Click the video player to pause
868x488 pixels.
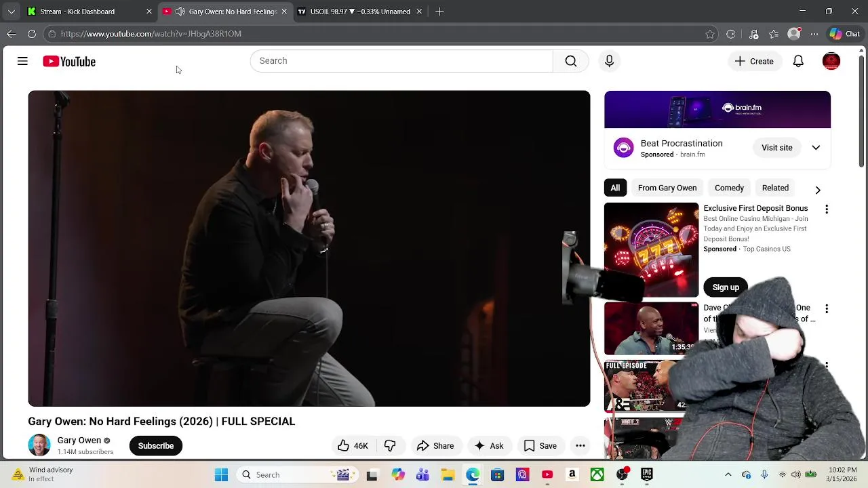pos(309,248)
